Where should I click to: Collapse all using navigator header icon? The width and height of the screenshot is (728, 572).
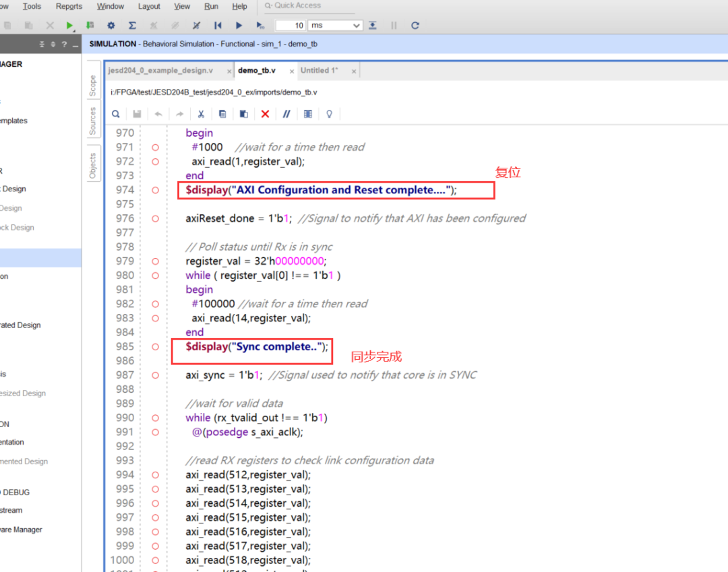(x=42, y=44)
